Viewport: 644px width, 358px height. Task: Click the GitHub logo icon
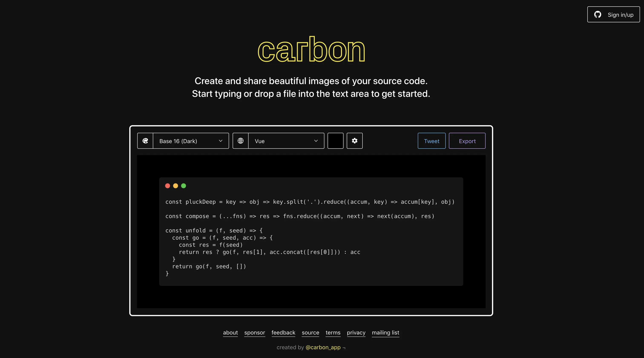pyautogui.click(x=598, y=14)
